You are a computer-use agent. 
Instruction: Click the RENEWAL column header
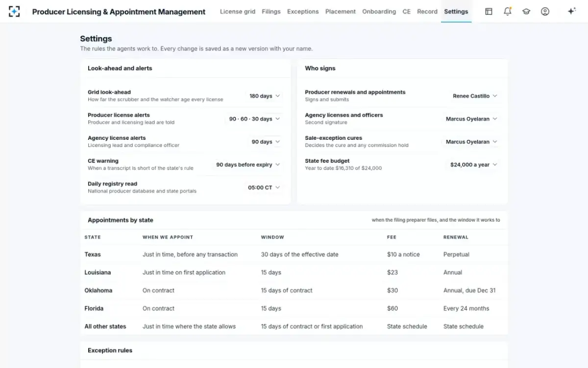pyautogui.click(x=456, y=237)
